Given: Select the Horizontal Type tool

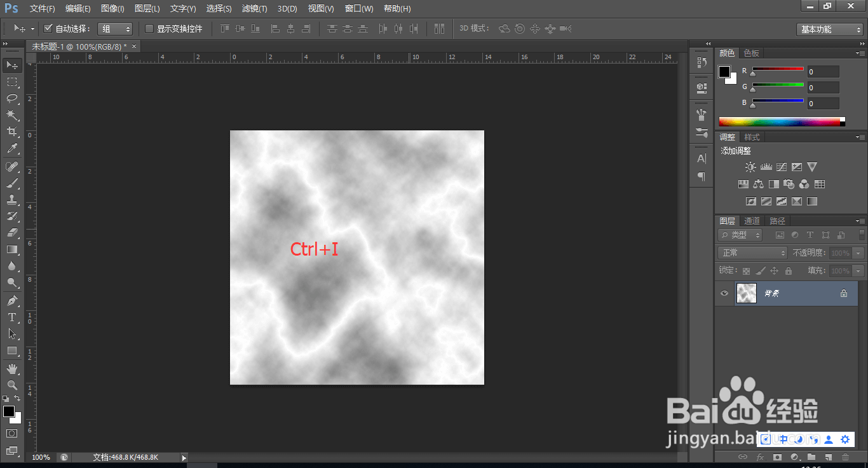Looking at the screenshot, I should tap(12, 317).
